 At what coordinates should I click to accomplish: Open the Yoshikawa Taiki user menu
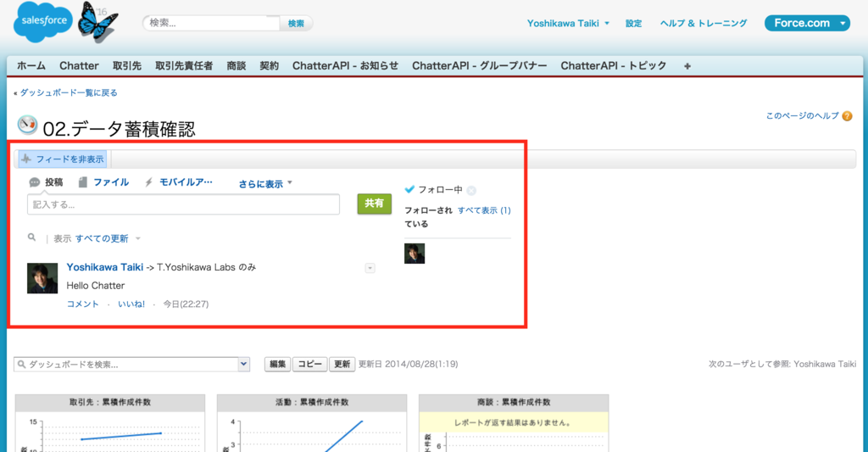click(568, 23)
